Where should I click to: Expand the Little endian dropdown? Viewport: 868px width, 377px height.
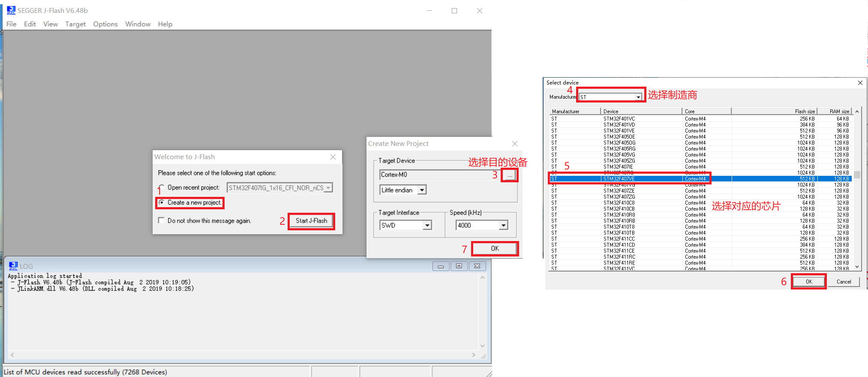[422, 190]
